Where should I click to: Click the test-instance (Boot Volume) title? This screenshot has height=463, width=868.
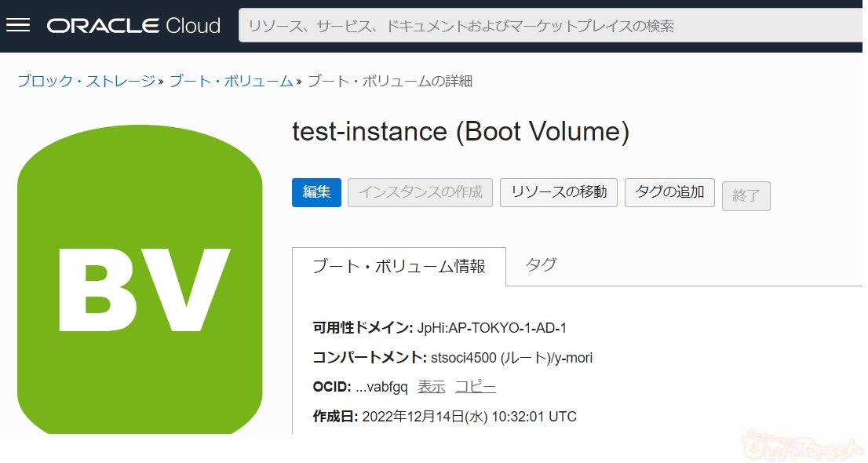[461, 132]
